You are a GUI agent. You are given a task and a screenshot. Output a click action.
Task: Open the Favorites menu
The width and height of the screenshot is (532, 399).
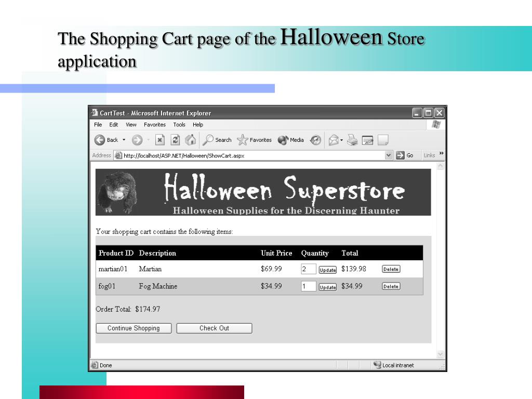(x=155, y=125)
